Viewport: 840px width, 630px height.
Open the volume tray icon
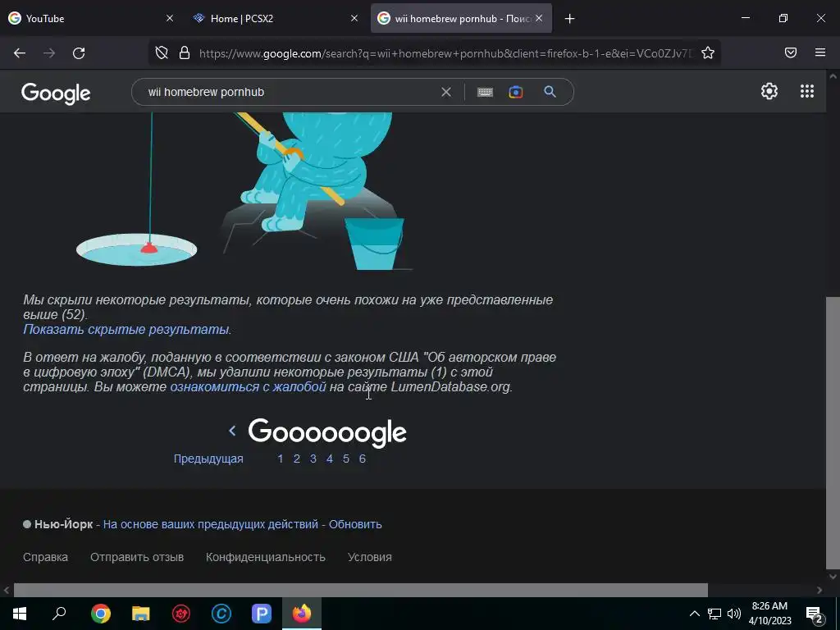click(x=734, y=614)
